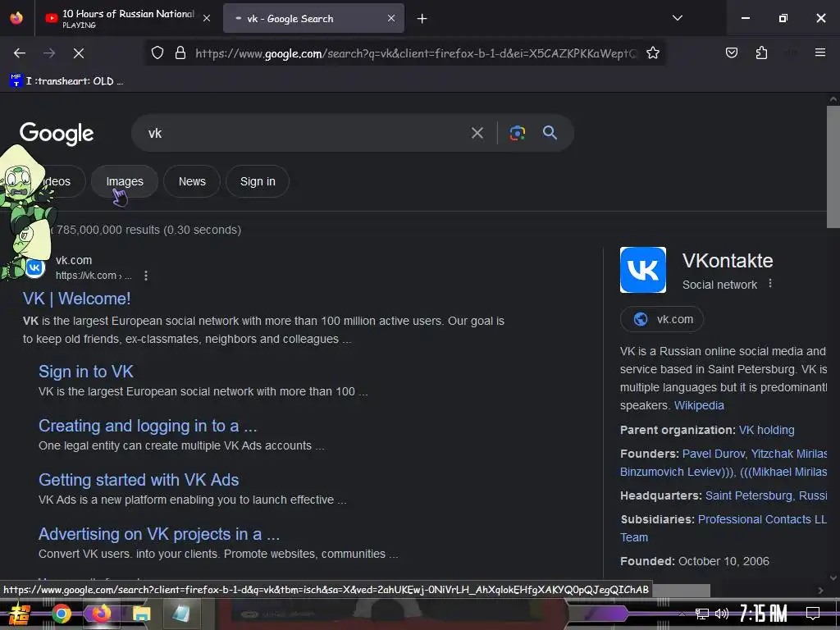Open Creating and logging in to a link
Image resolution: width=840 pixels, height=630 pixels.
[x=148, y=426]
